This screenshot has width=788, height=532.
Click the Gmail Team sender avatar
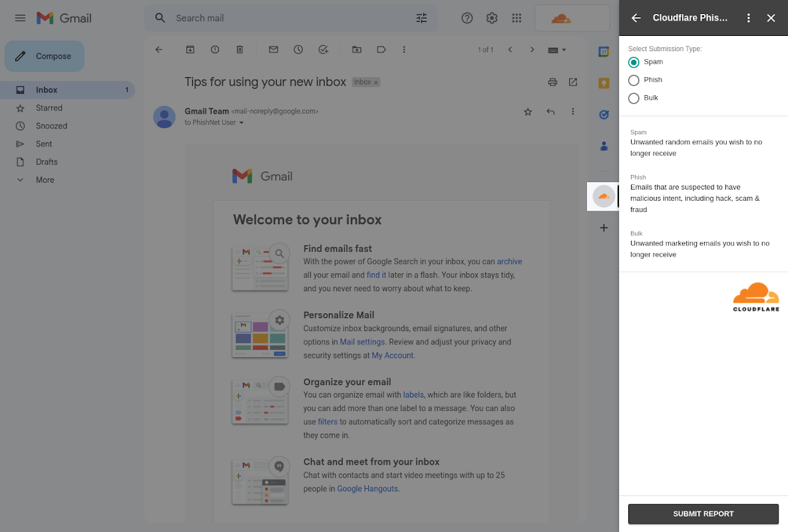click(x=164, y=117)
